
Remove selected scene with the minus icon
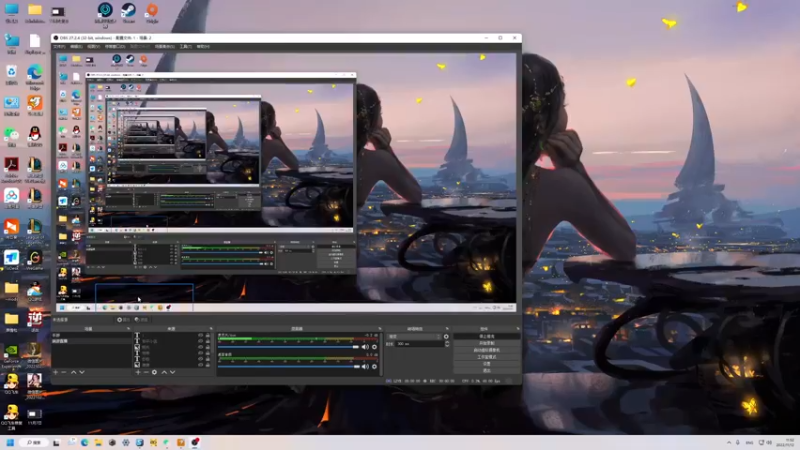(64, 372)
